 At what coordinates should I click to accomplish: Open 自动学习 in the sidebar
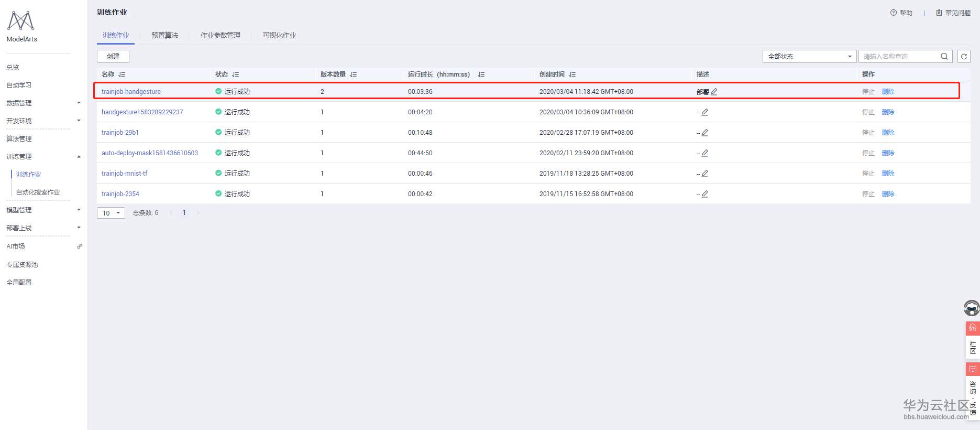point(19,85)
